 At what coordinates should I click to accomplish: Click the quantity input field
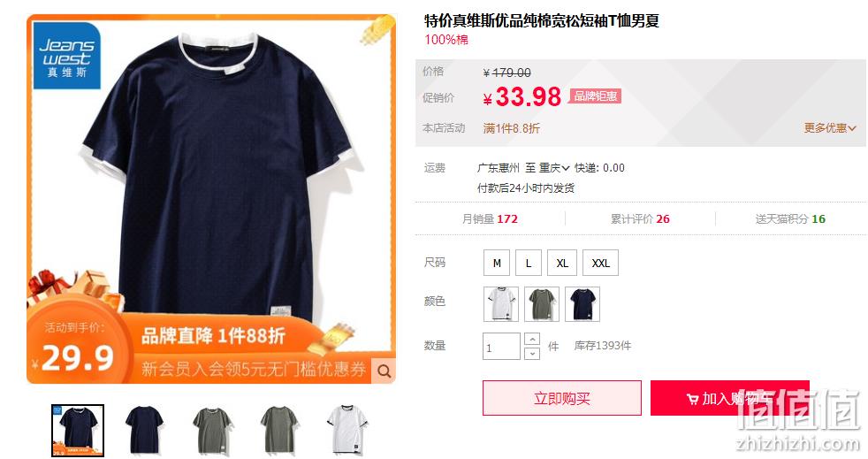pyautogui.click(x=501, y=347)
